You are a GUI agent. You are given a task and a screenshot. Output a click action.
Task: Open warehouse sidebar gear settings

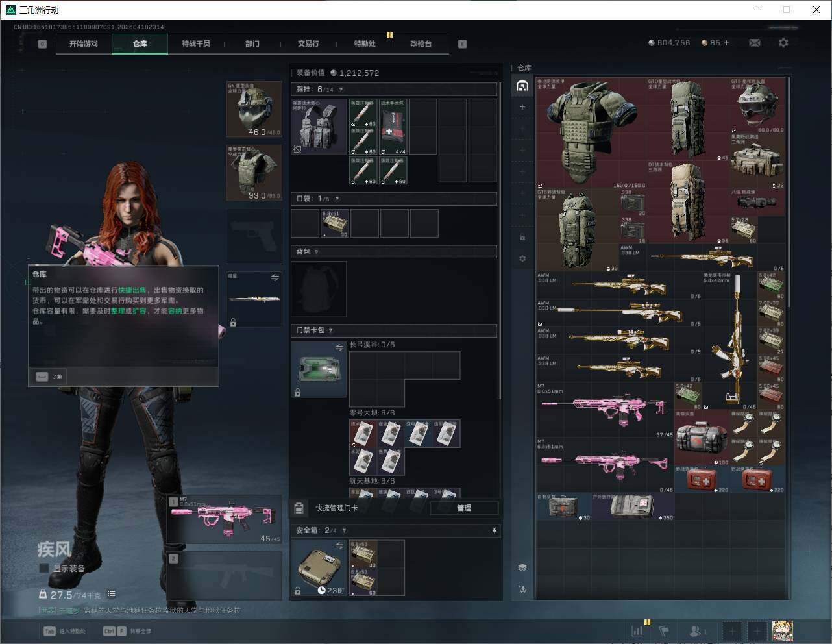(x=522, y=258)
